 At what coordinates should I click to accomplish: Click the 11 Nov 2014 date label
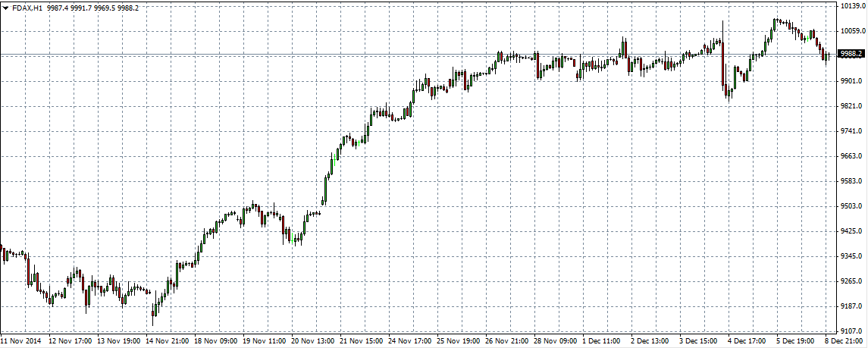[x=24, y=341]
